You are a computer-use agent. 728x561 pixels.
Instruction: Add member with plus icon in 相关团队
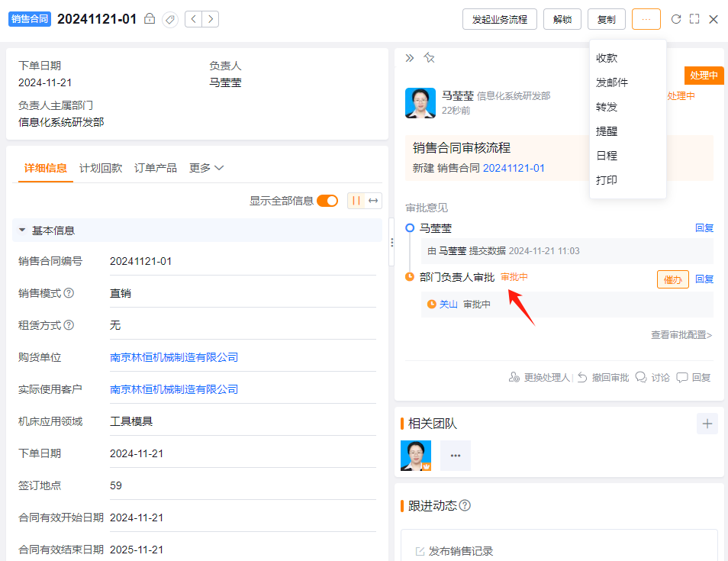[707, 424]
